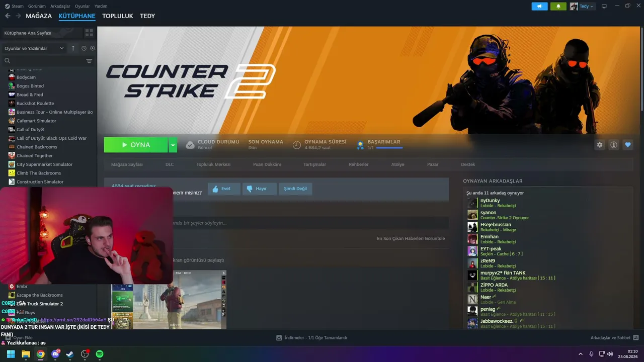
Task: Open friend syanon's entry
Action: 548,215
